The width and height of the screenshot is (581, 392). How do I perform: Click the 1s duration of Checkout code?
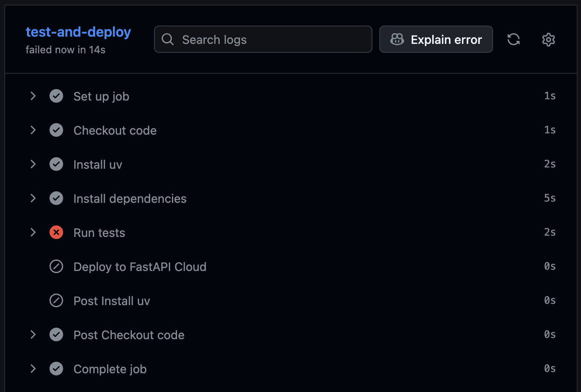[x=550, y=130]
